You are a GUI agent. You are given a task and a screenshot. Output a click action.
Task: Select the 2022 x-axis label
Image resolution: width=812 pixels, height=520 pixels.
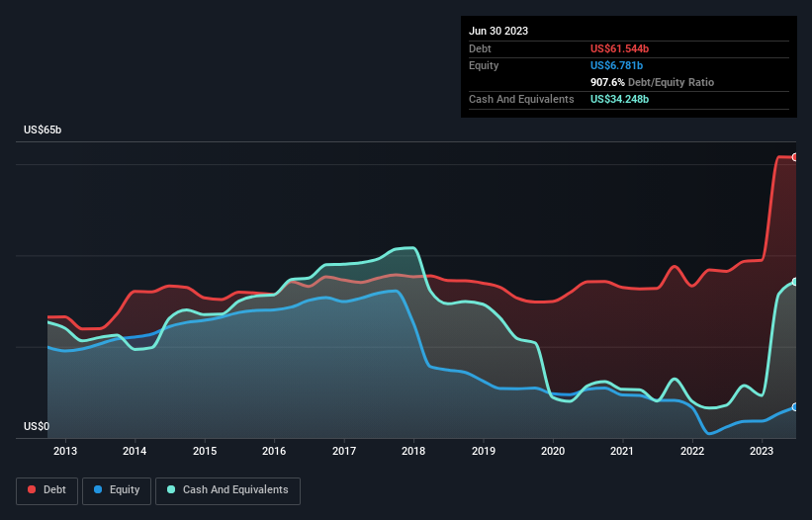(x=692, y=451)
